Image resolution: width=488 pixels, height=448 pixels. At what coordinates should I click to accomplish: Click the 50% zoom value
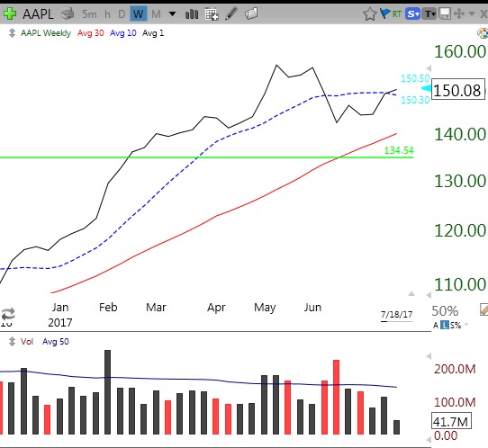445,311
